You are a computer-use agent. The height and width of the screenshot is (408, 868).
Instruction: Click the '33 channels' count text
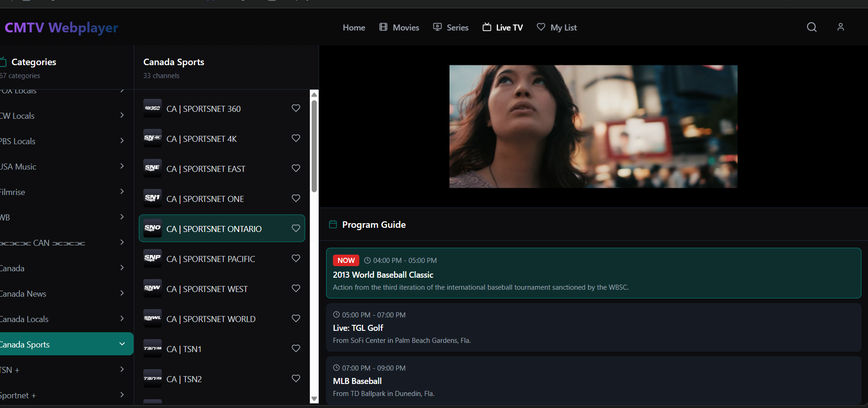click(161, 76)
